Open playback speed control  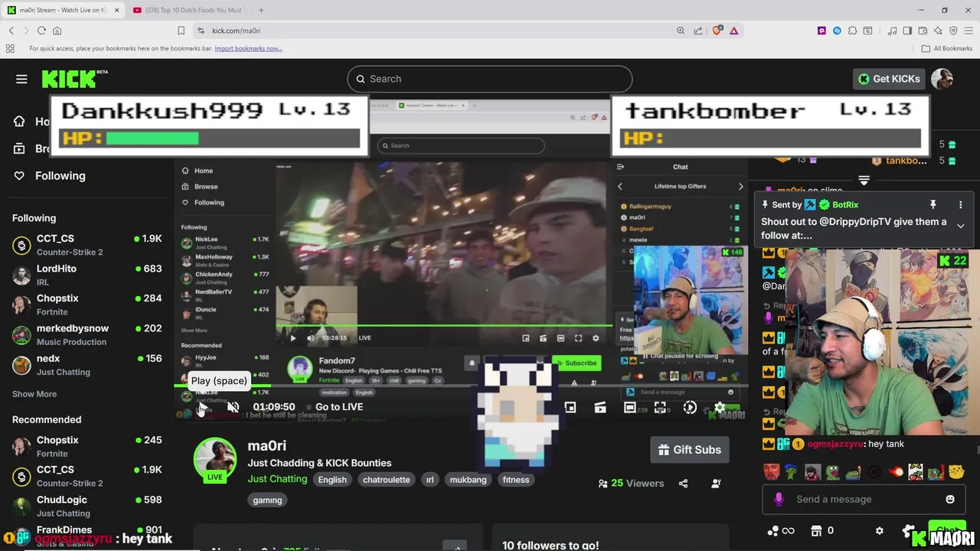coord(690,407)
